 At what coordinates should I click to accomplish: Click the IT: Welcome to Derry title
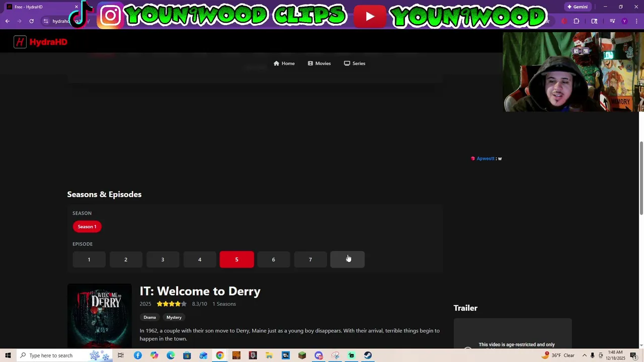pos(200,291)
